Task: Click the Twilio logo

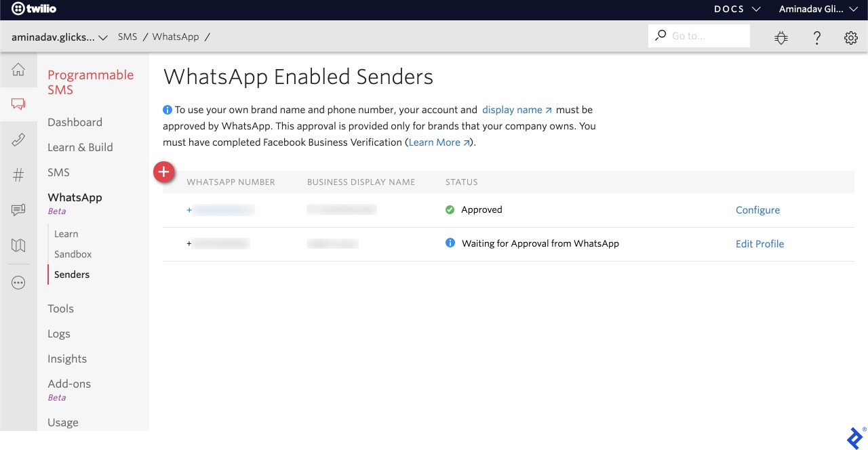Action: pos(34,9)
